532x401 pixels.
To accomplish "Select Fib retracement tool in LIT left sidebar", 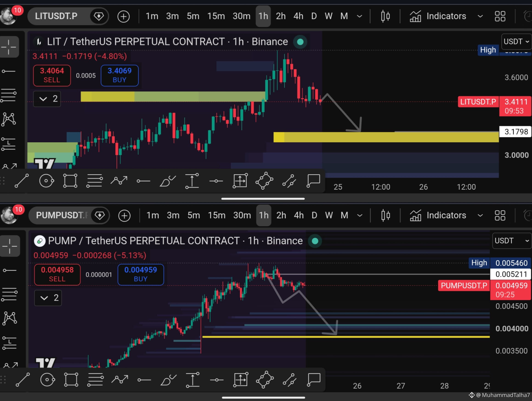I will [9, 95].
